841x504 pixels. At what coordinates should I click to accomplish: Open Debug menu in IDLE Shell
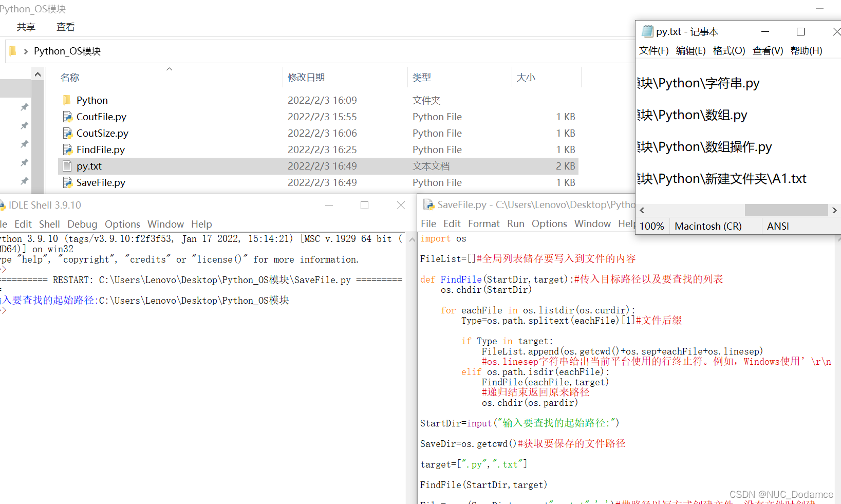[x=82, y=224]
